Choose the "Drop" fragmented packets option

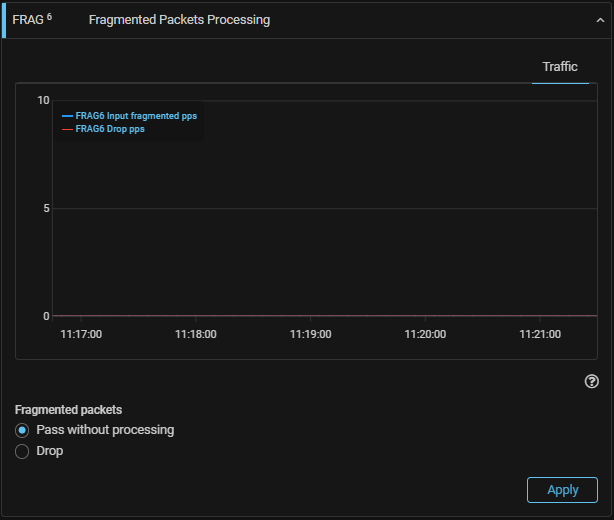[x=22, y=451]
